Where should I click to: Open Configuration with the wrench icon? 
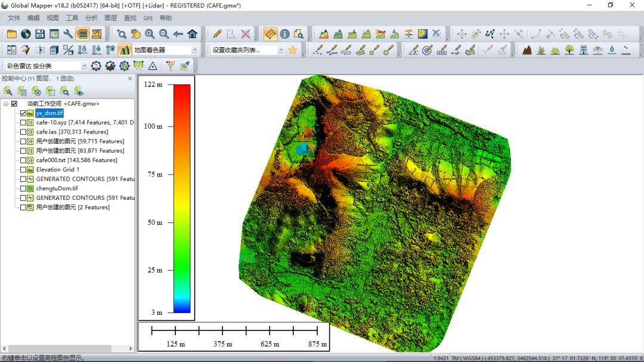click(x=68, y=34)
